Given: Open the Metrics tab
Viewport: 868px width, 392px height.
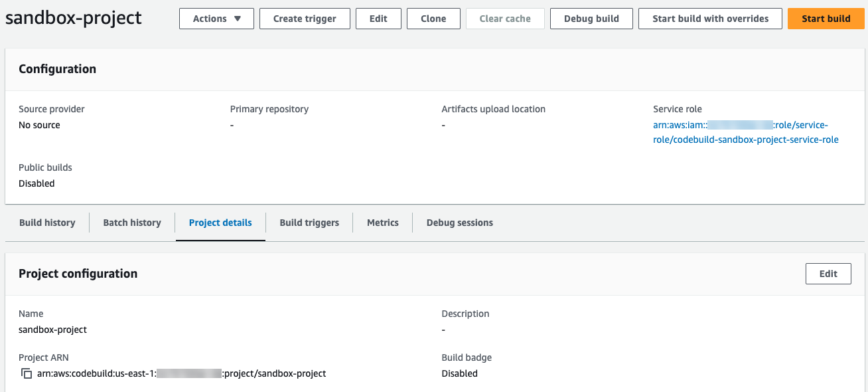Looking at the screenshot, I should 382,223.
